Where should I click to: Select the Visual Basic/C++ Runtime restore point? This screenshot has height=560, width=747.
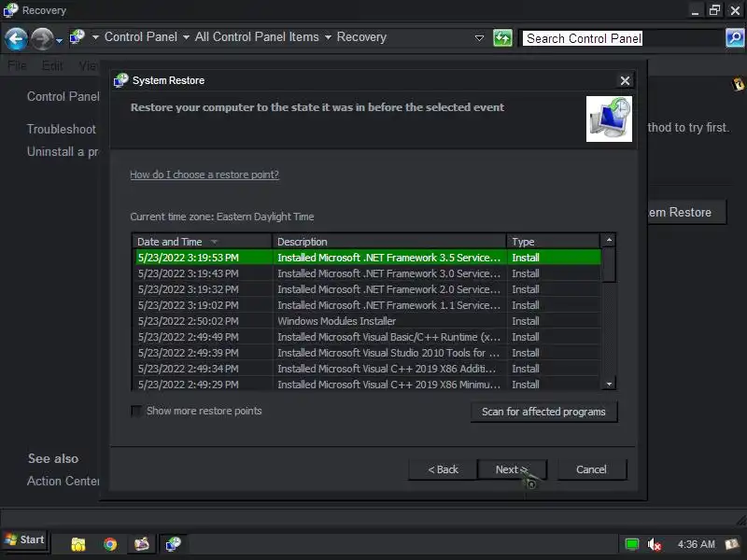pyautogui.click(x=367, y=337)
